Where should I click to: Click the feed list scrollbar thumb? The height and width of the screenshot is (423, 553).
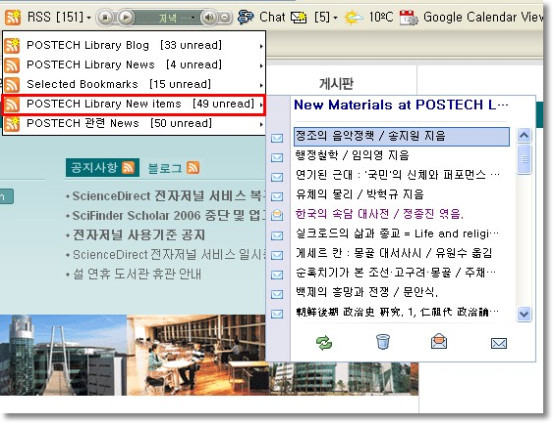point(524,159)
